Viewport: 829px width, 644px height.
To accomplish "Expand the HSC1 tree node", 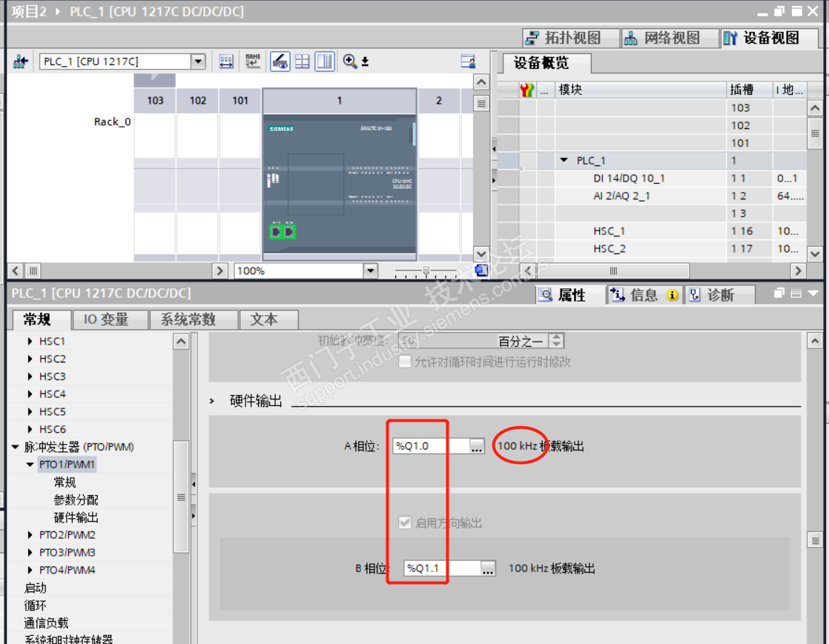I will 30,342.
